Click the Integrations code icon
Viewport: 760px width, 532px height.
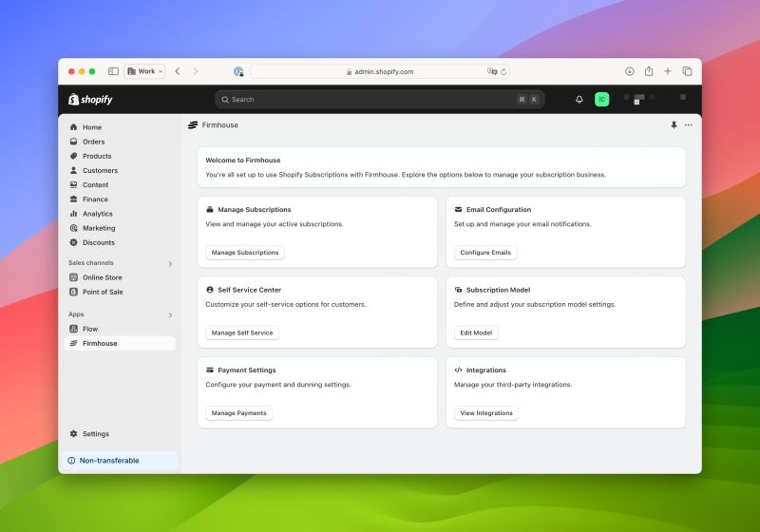pos(458,370)
